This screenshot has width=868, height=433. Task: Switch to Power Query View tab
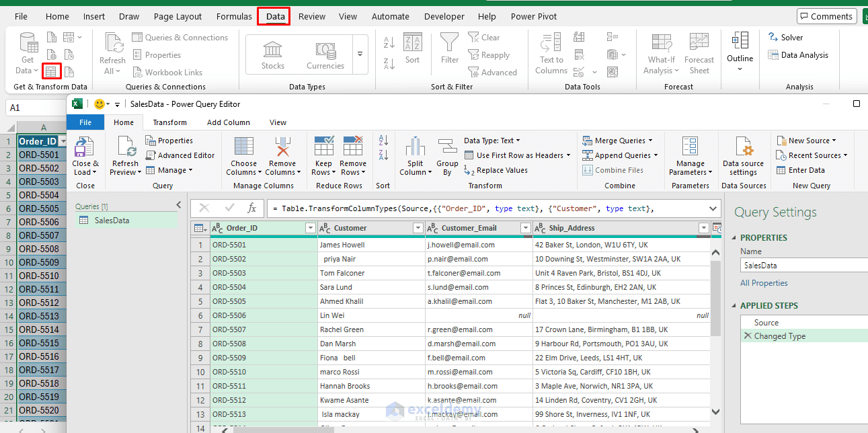(x=278, y=122)
